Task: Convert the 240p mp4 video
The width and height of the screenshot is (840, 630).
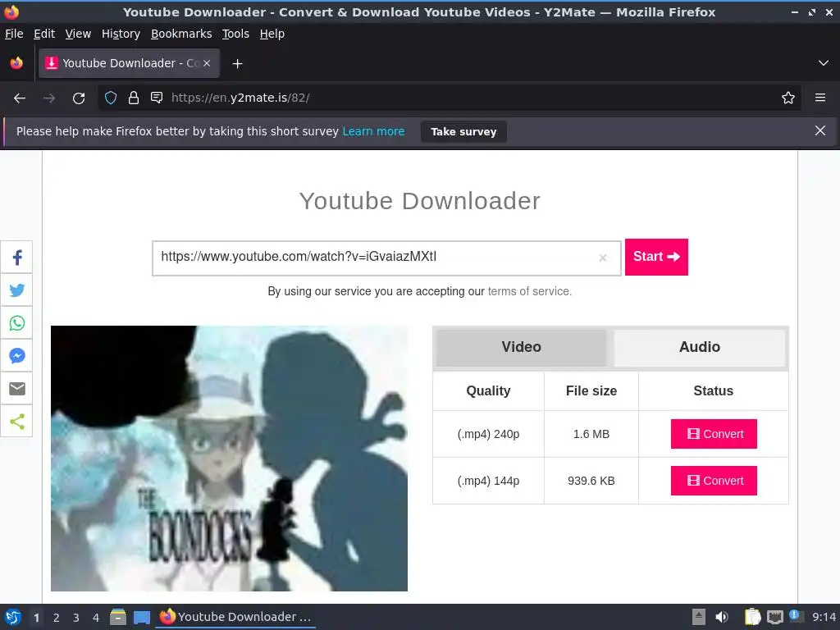Action: pos(714,434)
